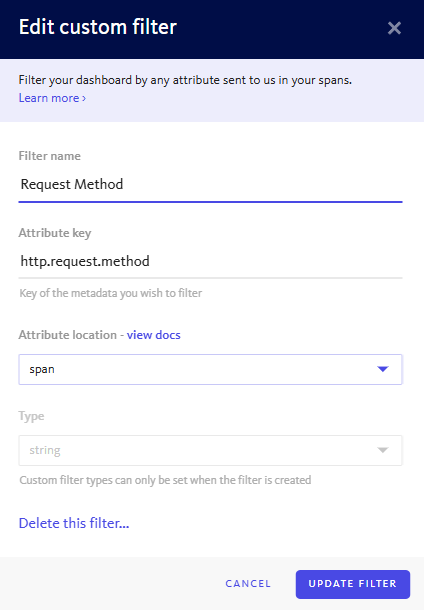Select the disabled Type dropdown showing string

pos(210,450)
